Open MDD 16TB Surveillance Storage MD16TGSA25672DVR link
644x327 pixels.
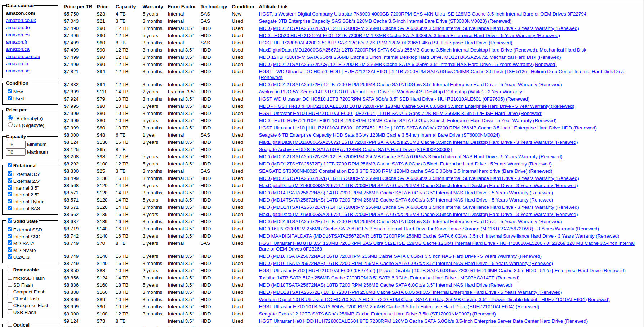[x=428, y=229]
